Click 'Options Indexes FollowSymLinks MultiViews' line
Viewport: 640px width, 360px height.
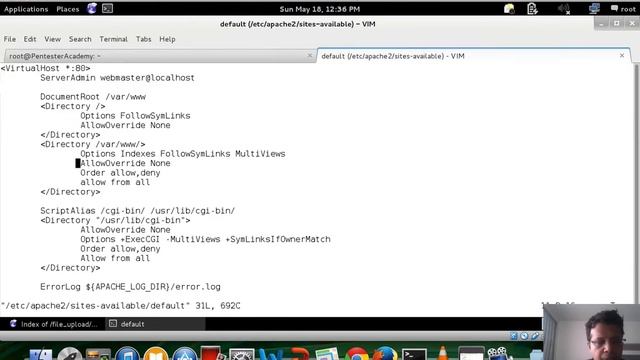[183, 154]
